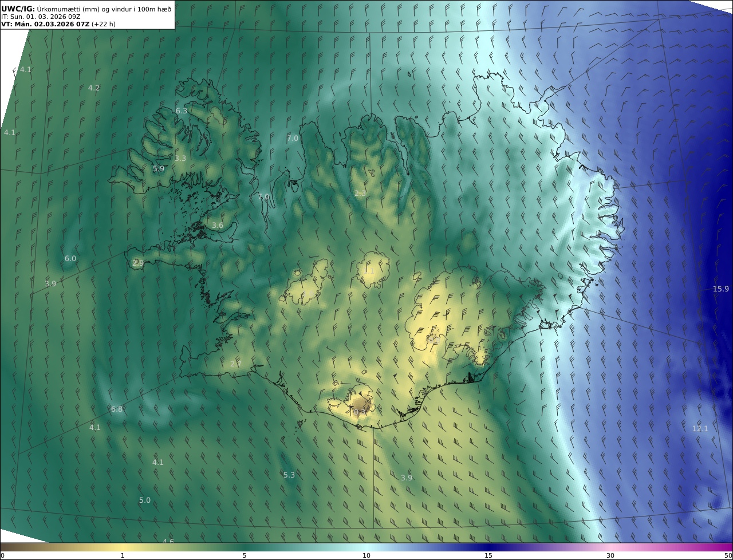The width and height of the screenshot is (733, 560).
Task: Click the colorbar tick label 15
Action: pos(488,555)
